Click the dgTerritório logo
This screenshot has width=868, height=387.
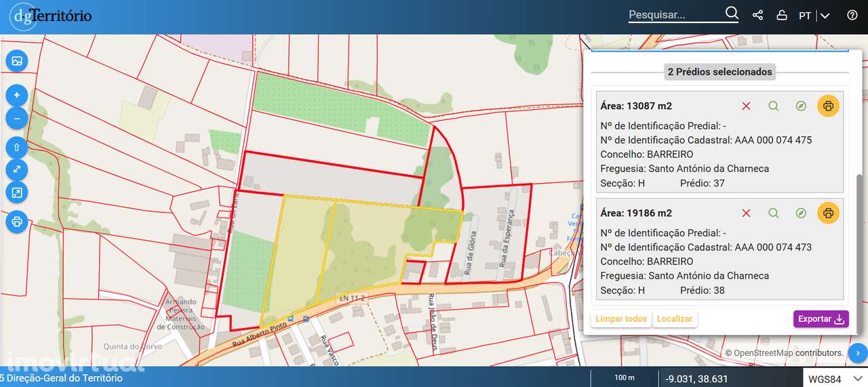(x=51, y=16)
